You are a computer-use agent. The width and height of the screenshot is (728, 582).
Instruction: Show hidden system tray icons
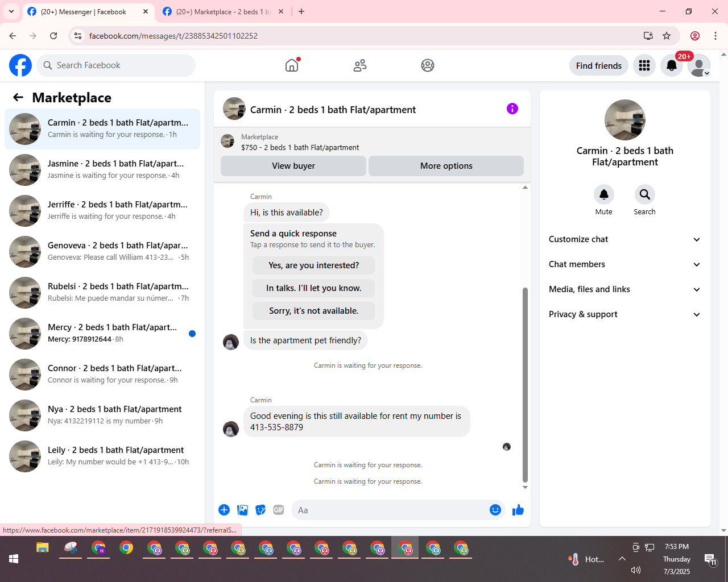[x=622, y=559]
